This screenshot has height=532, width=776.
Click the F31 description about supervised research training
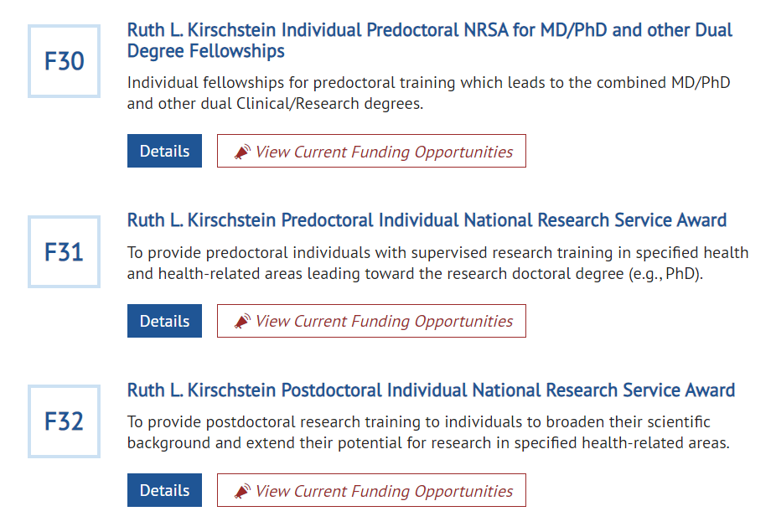[437, 263]
